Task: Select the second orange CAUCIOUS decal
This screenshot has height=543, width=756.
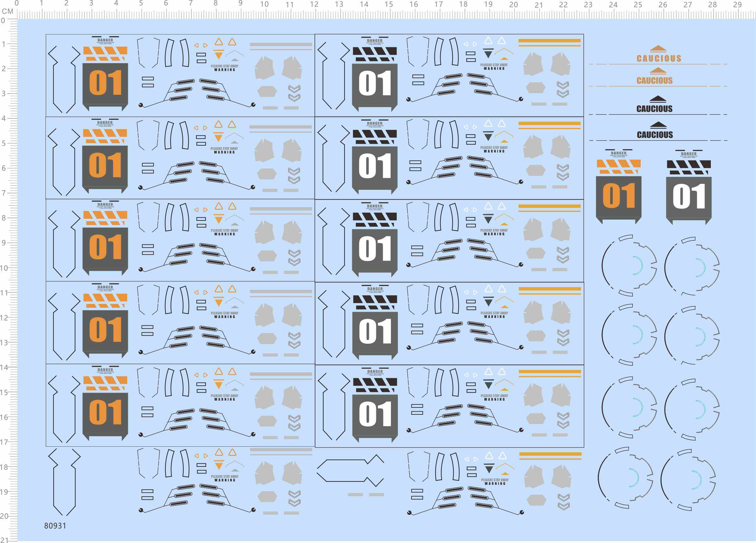Action: click(654, 80)
